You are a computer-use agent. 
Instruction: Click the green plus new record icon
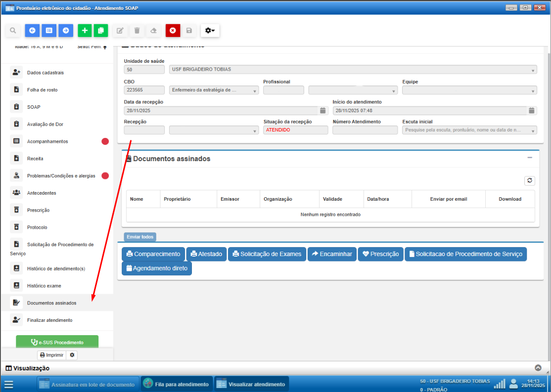[x=85, y=31]
